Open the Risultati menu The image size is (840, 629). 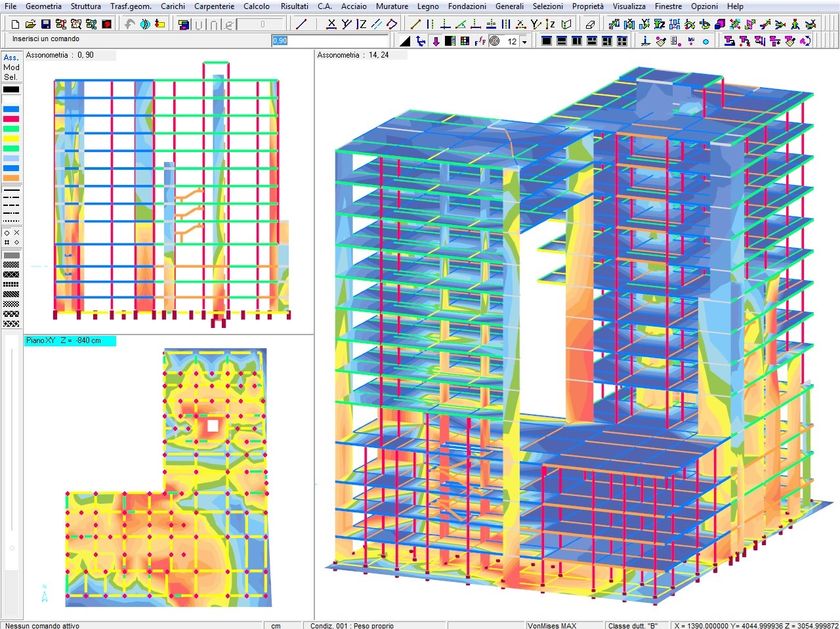coord(294,6)
